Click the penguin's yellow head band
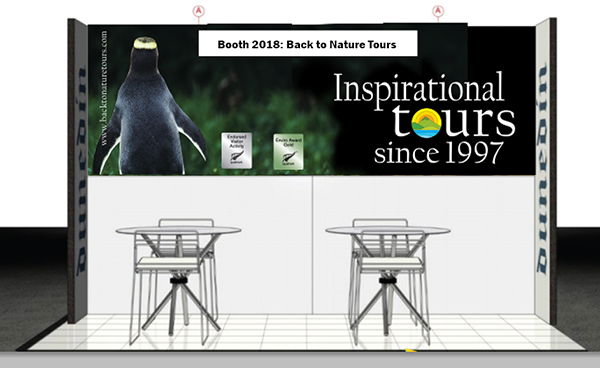The width and height of the screenshot is (600, 368). [x=145, y=43]
